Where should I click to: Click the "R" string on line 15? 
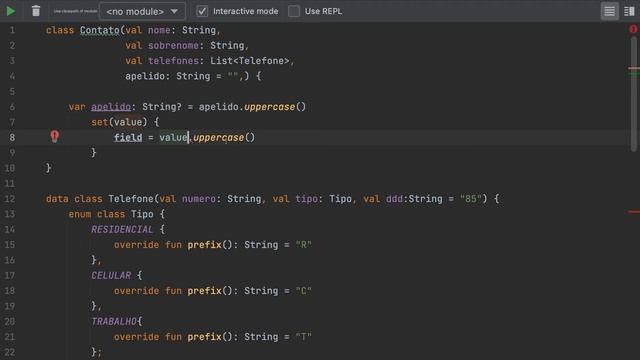coord(304,245)
